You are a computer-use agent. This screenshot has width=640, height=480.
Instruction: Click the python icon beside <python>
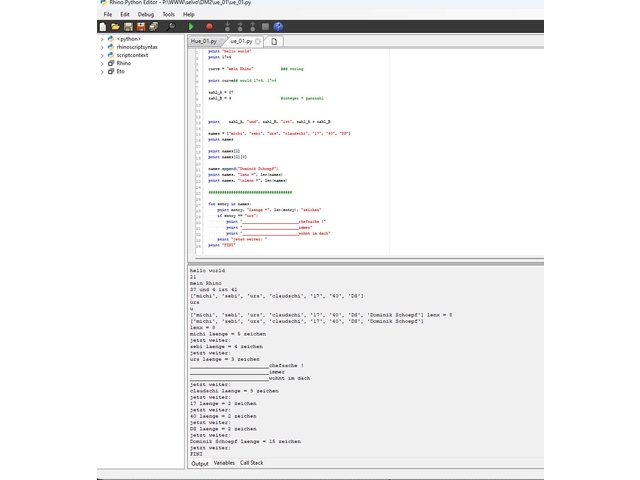click(111, 39)
